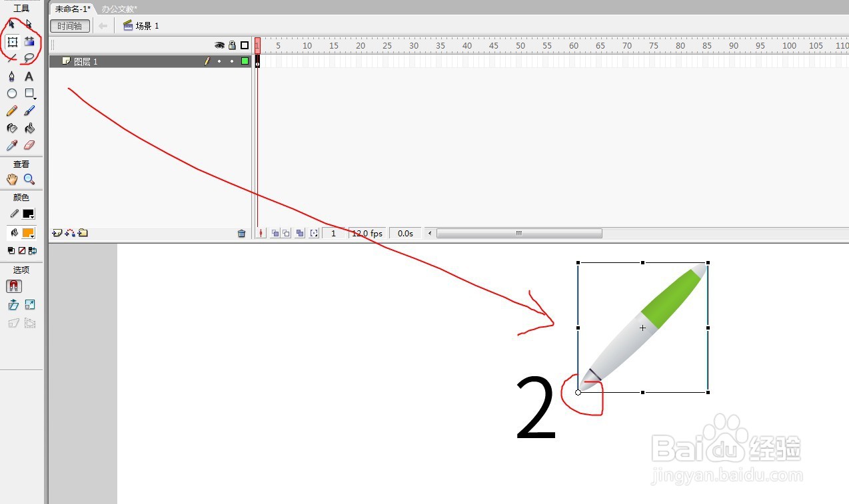Select the Eyedropper tool
The image size is (849, 504).
tap(12, 145)
